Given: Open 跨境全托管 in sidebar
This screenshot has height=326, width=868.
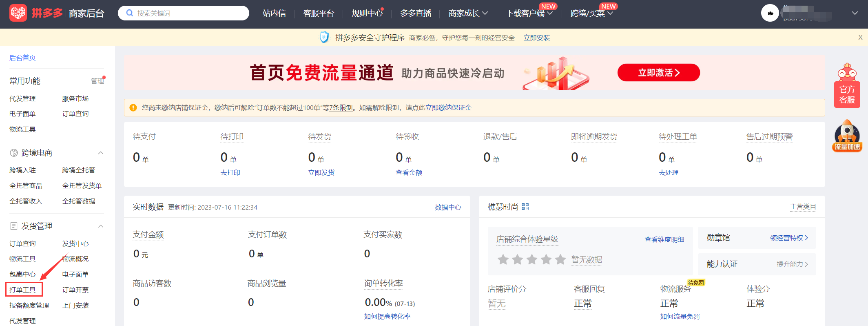Looking at the screenshot, I should (78, 170).
